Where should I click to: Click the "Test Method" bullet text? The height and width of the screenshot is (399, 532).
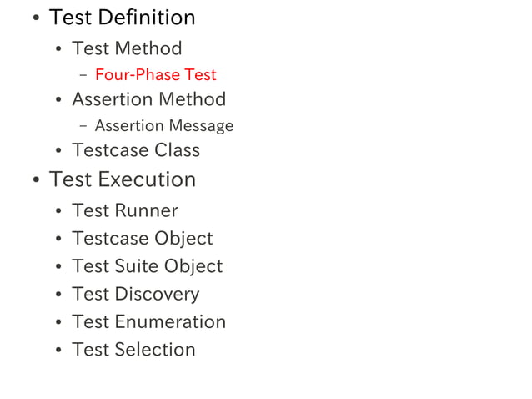coord(127,48)
